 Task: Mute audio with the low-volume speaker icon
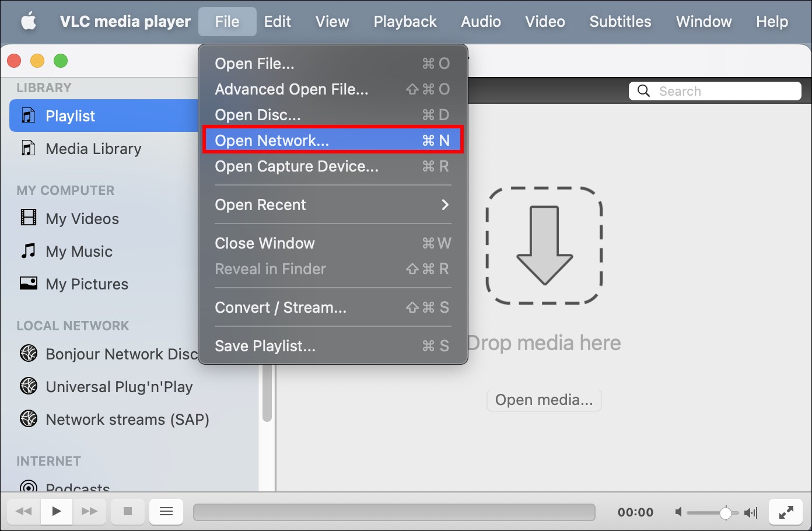click(x=678, y=512)
